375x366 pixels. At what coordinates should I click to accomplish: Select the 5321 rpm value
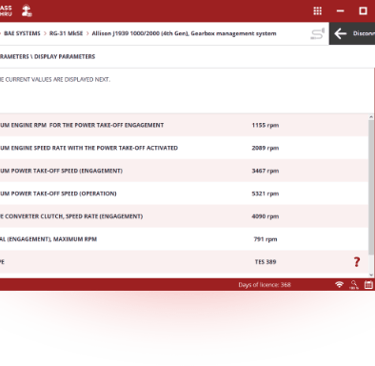coord(265,193)
